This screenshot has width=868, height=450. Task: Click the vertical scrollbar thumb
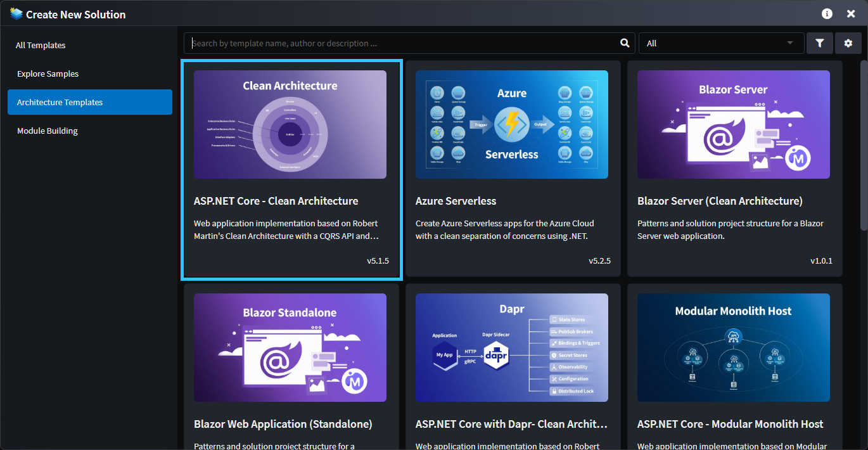coord(864,146)
